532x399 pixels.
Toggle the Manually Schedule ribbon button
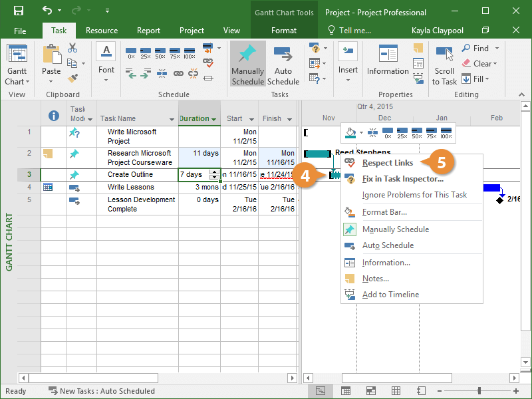(247, 65)
